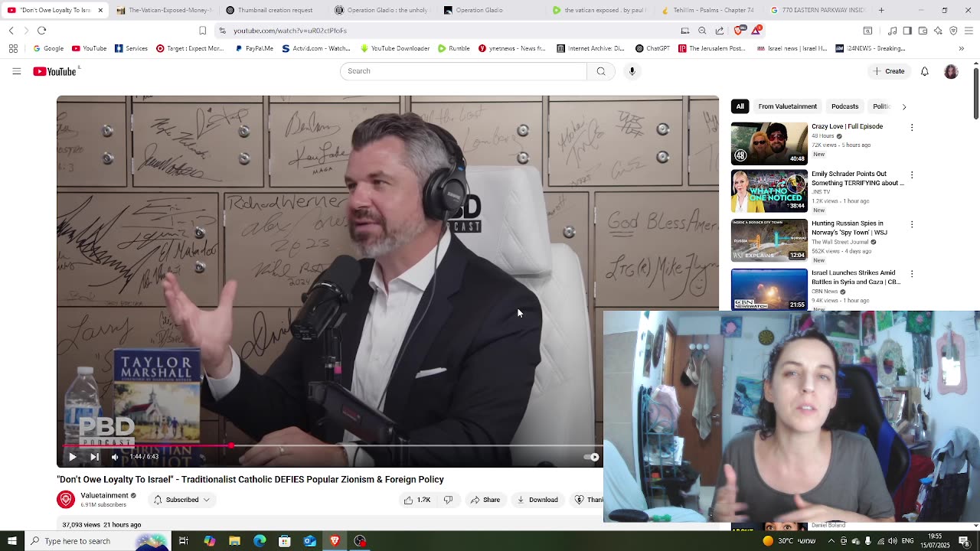980x551 pixels.
Task: Open Hunting Russian Spies video thumbnail
Action: coord(769,240)
